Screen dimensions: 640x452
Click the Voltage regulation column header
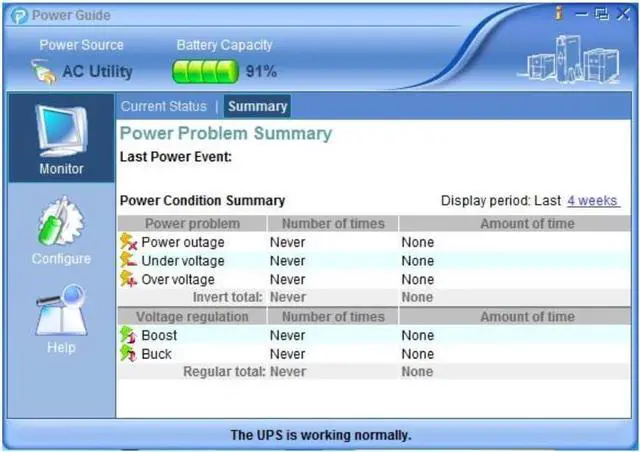[192, 317]
